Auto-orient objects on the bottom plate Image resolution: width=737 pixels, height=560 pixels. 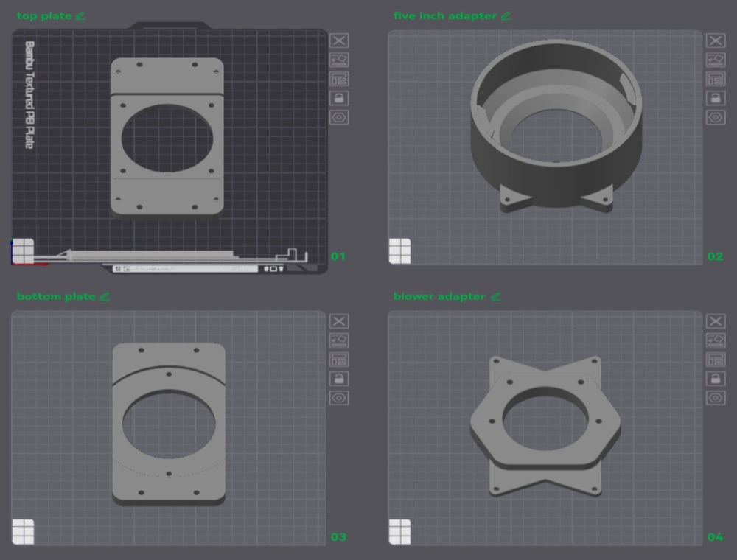pyautogui.click(x=339, y=340)
